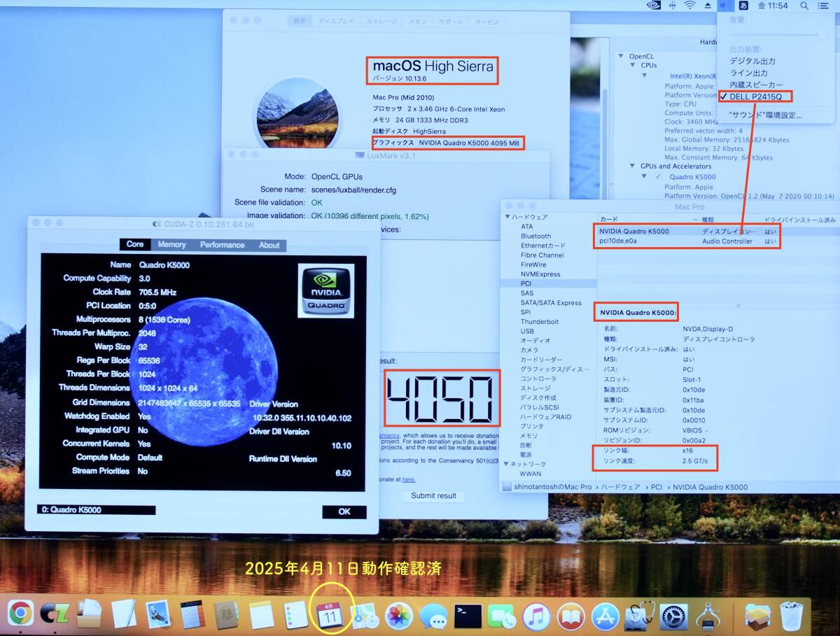Collapse the CPUs tree node
Screen dimensions: 840x636
[x=632, y=65]
